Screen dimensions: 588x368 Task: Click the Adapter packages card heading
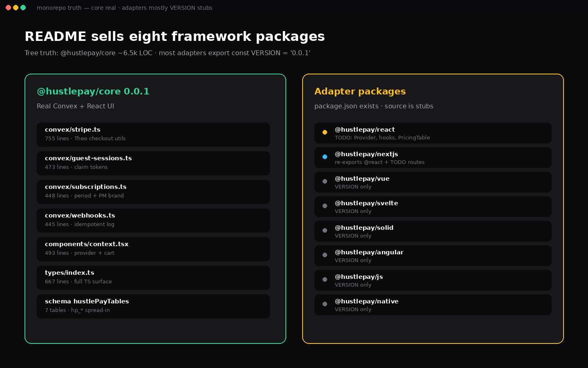(x=360, y=91)
